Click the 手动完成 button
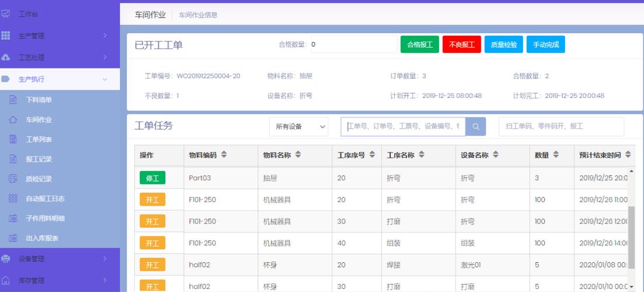644x292 pixels. (546, 44)
